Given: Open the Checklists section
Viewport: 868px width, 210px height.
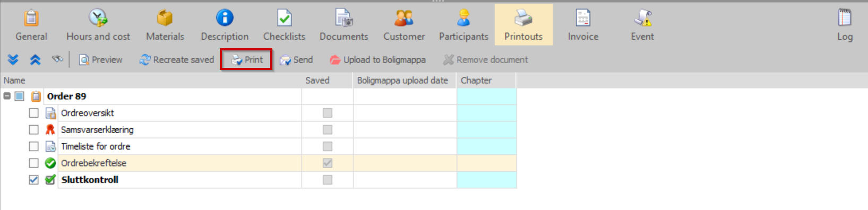Looking at the screenshot, I should point(284,25).
